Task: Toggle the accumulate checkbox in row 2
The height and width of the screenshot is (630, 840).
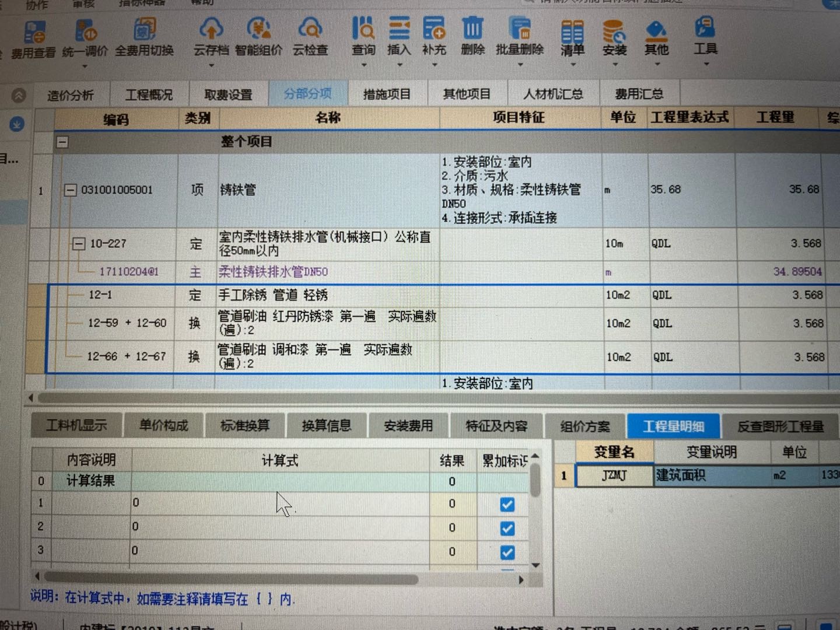Action: point(507,528)
